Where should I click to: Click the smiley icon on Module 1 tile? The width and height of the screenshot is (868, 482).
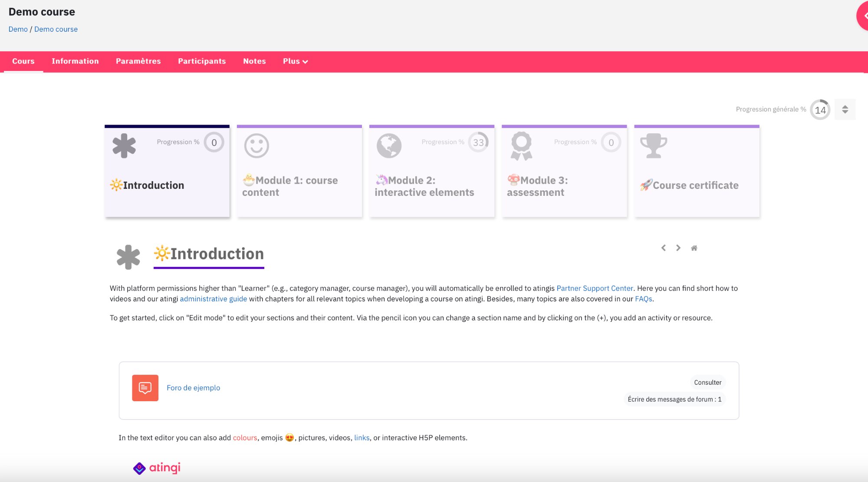[x=256, y=145]
